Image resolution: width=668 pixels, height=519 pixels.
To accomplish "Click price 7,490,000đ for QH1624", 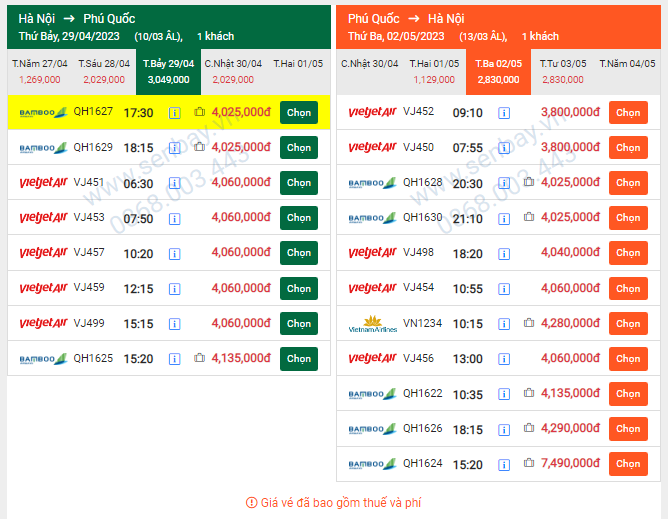I will click(570, 463).
